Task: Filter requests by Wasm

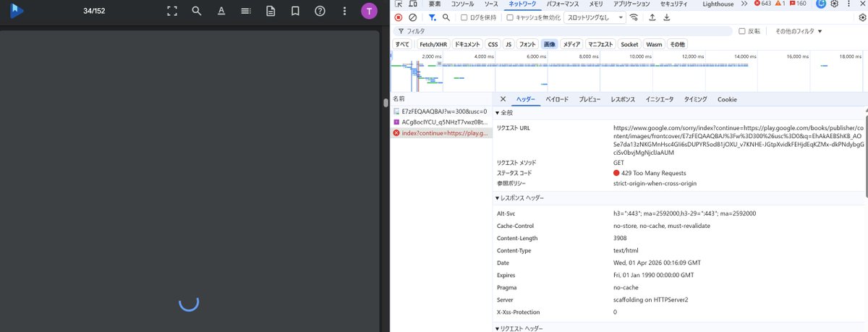Action: 654,44
